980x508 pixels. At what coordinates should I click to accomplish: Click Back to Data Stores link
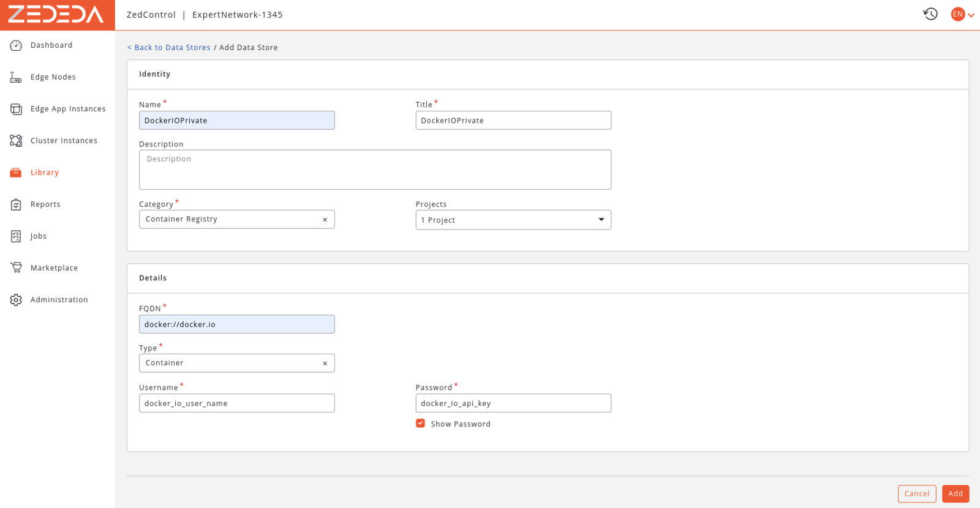coord(168,48)
